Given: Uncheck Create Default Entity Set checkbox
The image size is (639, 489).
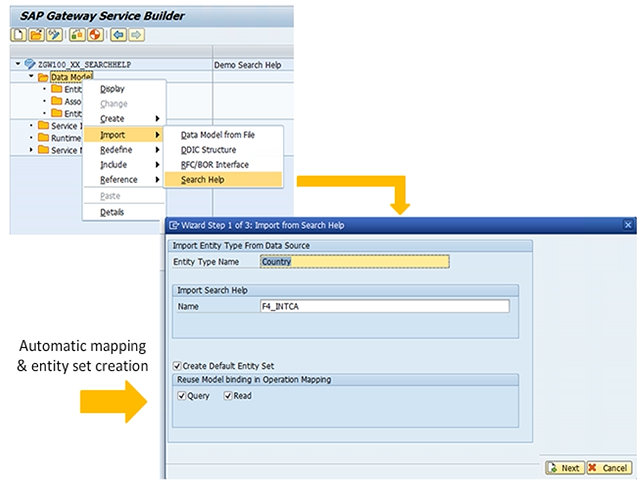Looking at the screenshot, I should (x=178, y=365).
